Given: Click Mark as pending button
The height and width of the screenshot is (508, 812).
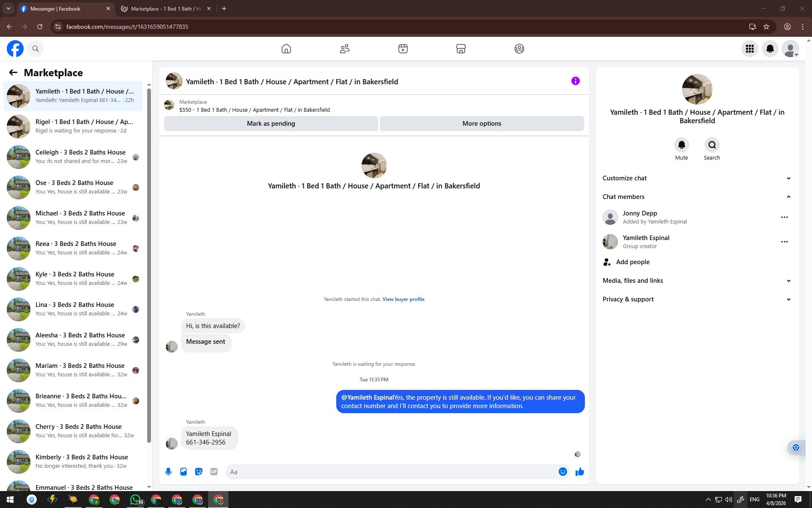Looking at the screenshot, I should coord(271,124).
